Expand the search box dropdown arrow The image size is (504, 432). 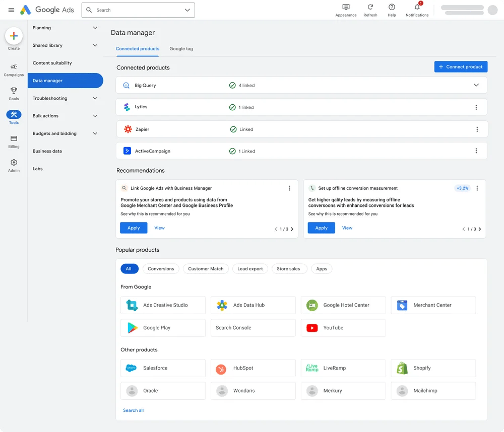point(187,10)
